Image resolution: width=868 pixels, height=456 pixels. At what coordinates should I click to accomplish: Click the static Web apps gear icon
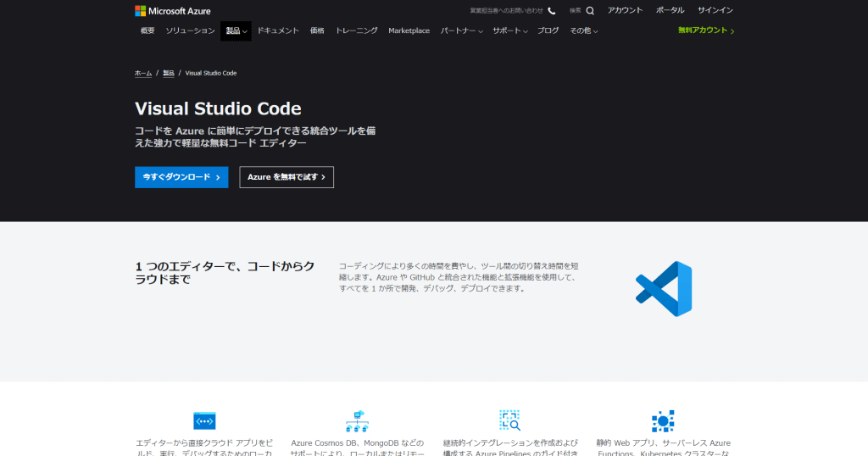[663, 421]
